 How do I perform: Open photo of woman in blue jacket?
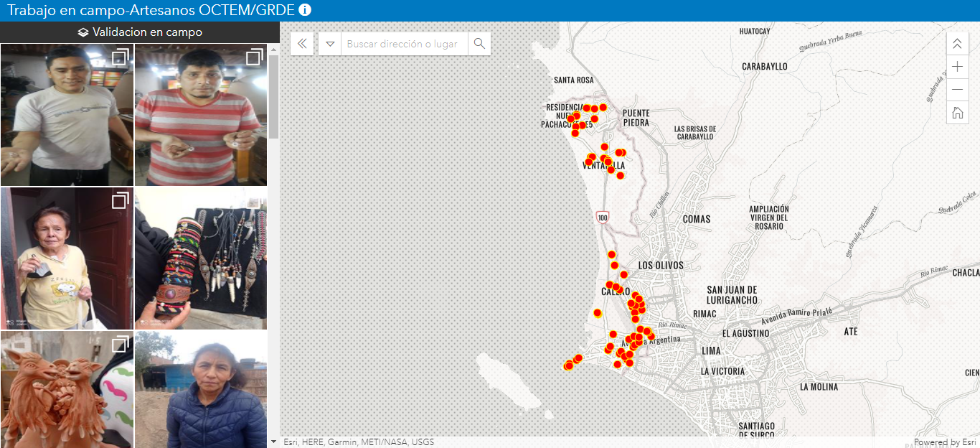pos(201,389)
